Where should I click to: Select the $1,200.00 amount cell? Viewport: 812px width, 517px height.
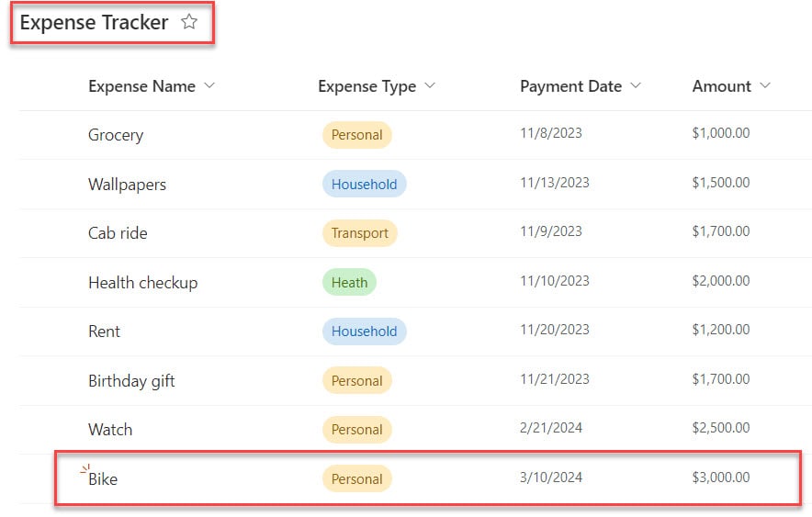(721, 330)
